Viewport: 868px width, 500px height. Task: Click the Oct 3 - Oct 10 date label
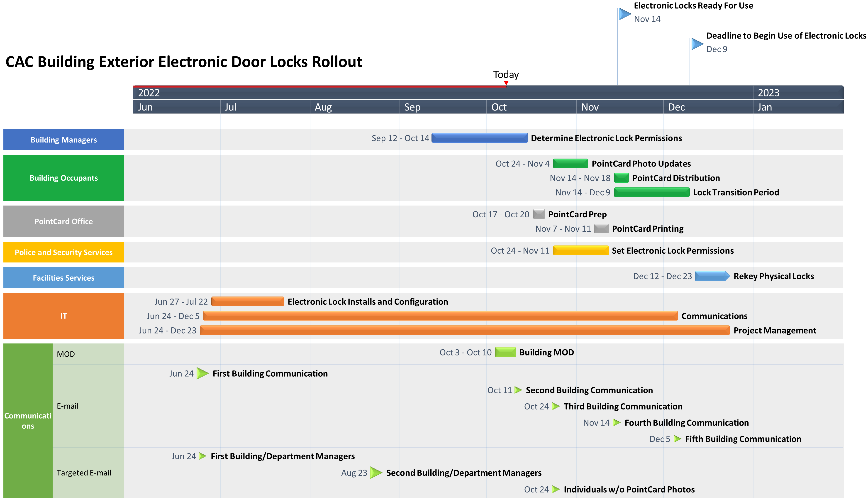(x=465, y=352)
